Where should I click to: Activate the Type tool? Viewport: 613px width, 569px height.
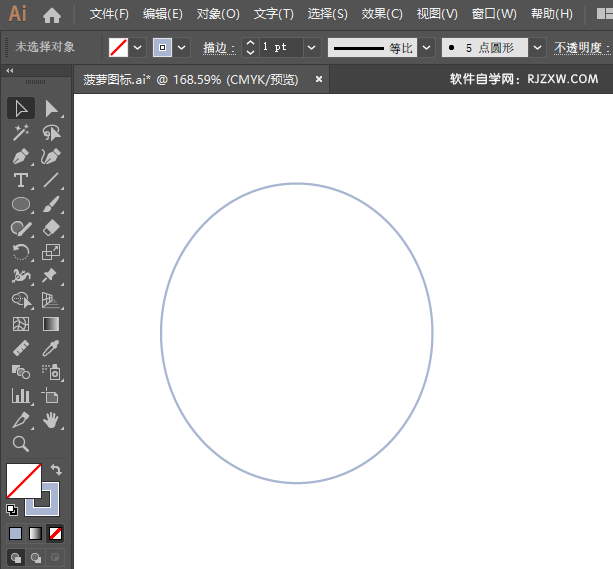click(x=21, y=181)
